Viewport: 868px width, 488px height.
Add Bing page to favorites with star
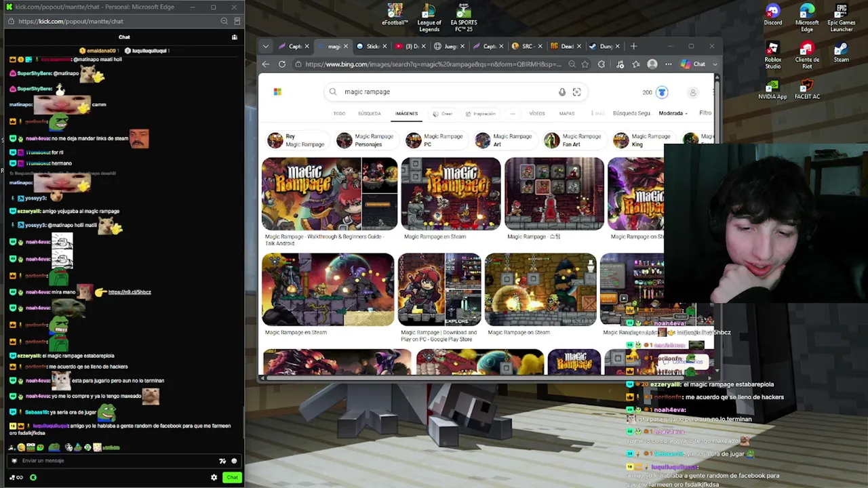tap(585, 64)
